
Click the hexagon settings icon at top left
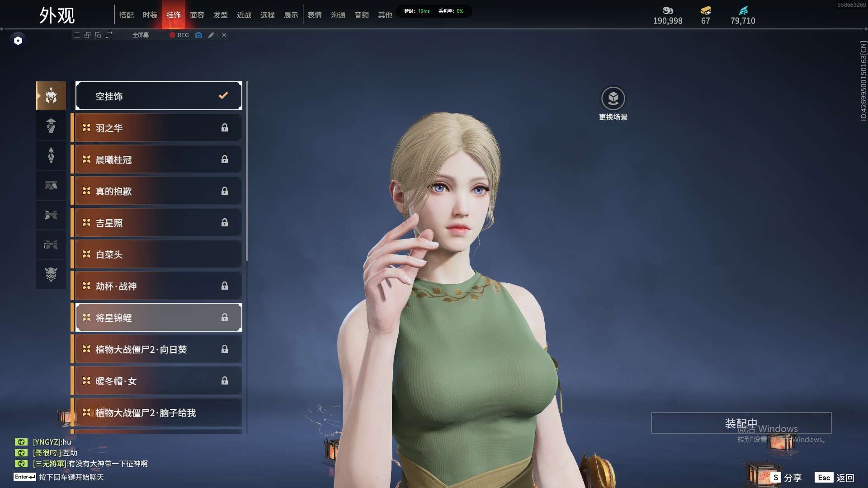point(18,41)
